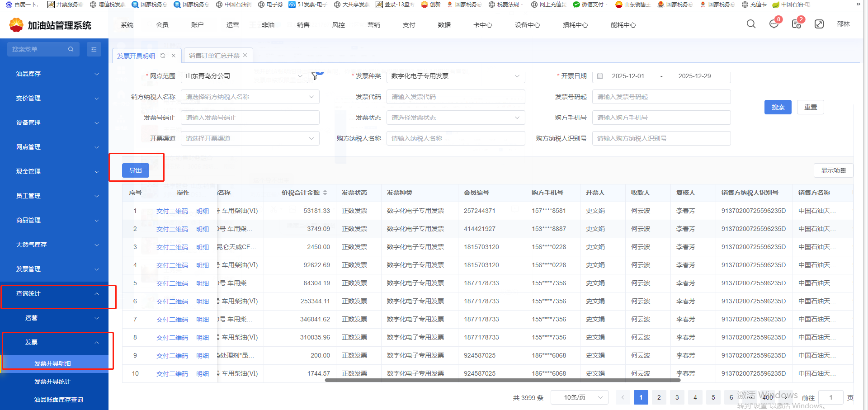Expand the 发票状态 dropdown
This screenshot has height=410, width=868.
click(455, 118)
